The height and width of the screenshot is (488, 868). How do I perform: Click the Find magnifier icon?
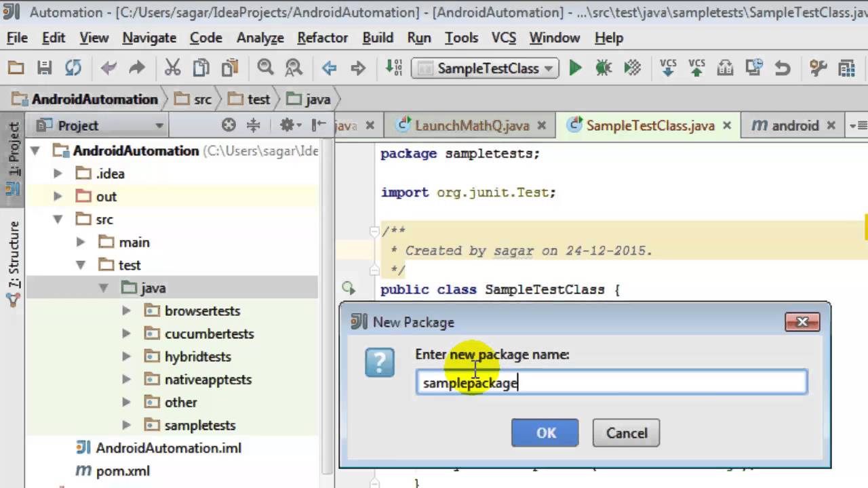point(265,68)
